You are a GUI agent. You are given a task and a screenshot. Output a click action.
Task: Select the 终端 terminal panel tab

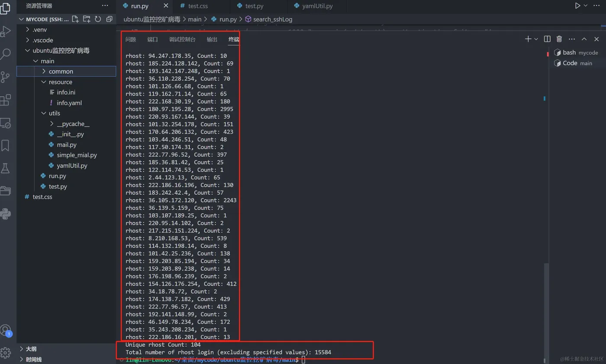tap(234, 39)
